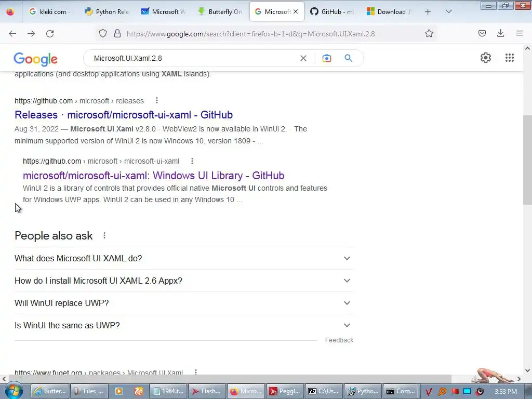
Task: Open Peggle taskbar button
Action: (285, 391)
